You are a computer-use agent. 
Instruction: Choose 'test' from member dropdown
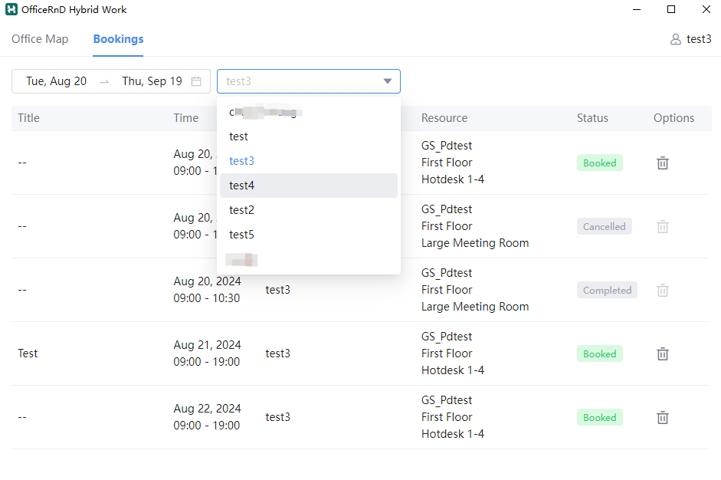click(309, 137)
